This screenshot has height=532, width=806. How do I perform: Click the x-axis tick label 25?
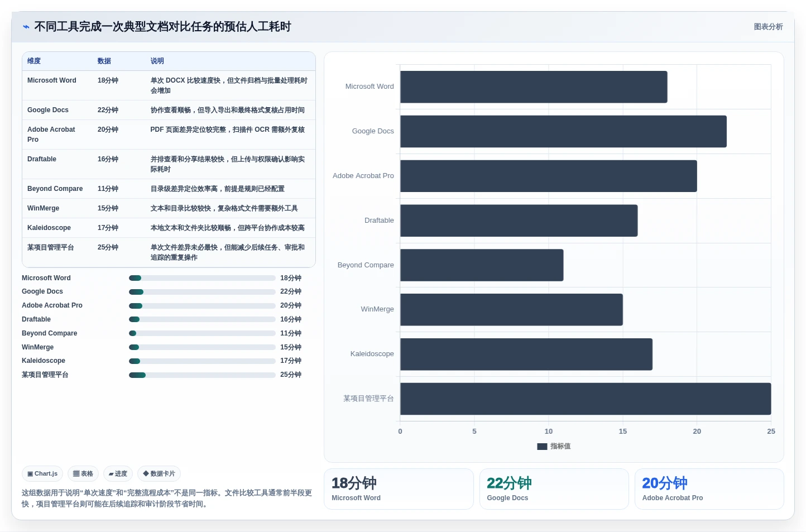(x=771, y=432)
